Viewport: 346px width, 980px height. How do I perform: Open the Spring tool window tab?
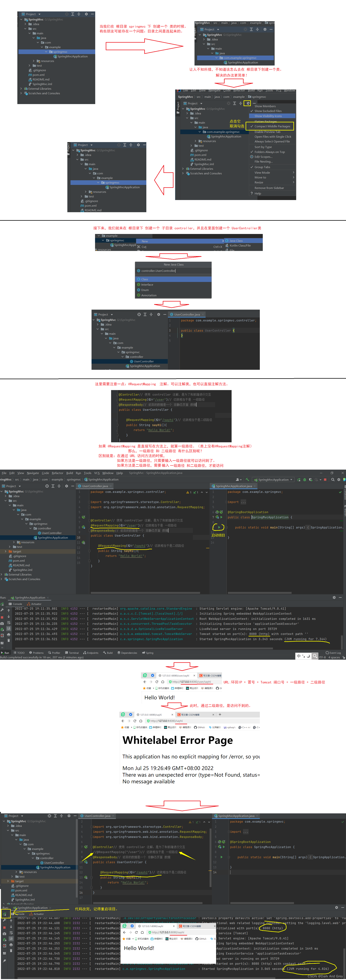(x=148, y=652)
